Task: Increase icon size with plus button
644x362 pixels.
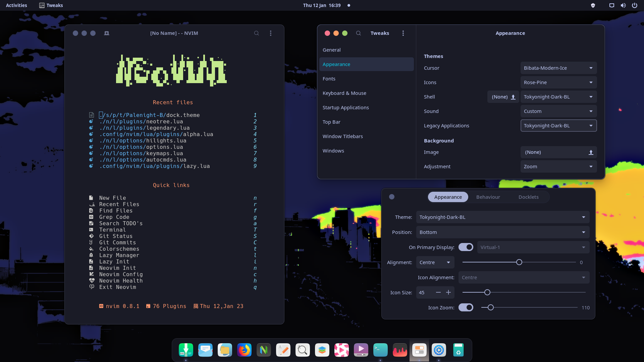Action: pos(448,293)
